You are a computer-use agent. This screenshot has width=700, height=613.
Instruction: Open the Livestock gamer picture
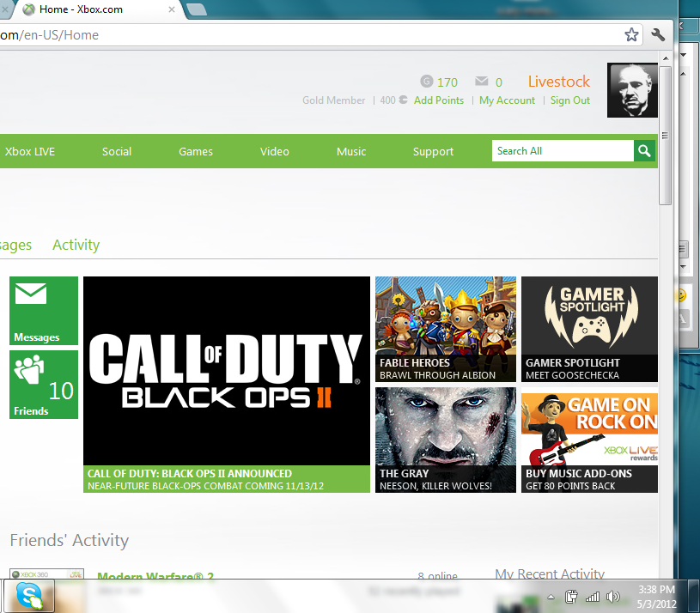(x=632, y=90)
